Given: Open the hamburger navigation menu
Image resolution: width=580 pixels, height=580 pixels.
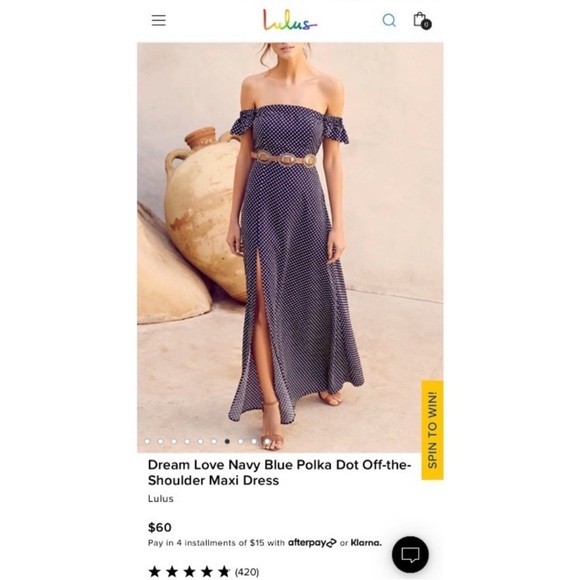Looking at the screenshot, I should 158,20.
